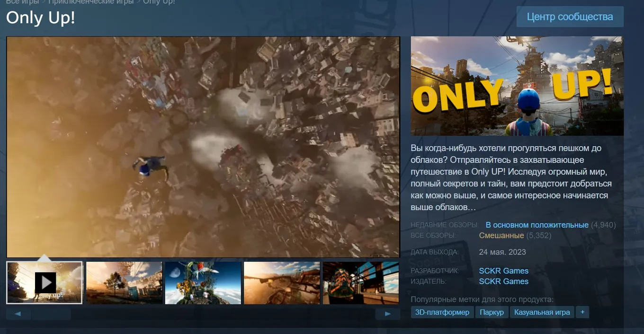Click the right arrow of thumbnail strip

388,314
